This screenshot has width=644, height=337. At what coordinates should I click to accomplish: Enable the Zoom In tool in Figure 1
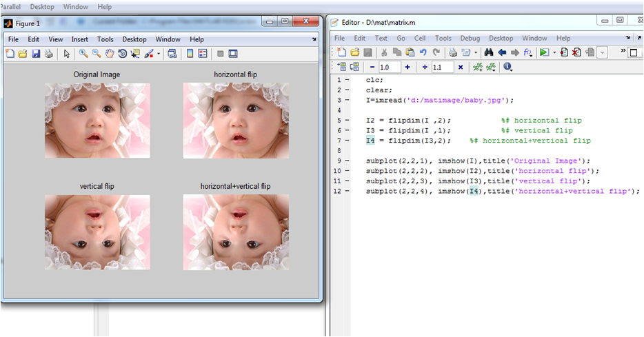(x=83, y=54)
